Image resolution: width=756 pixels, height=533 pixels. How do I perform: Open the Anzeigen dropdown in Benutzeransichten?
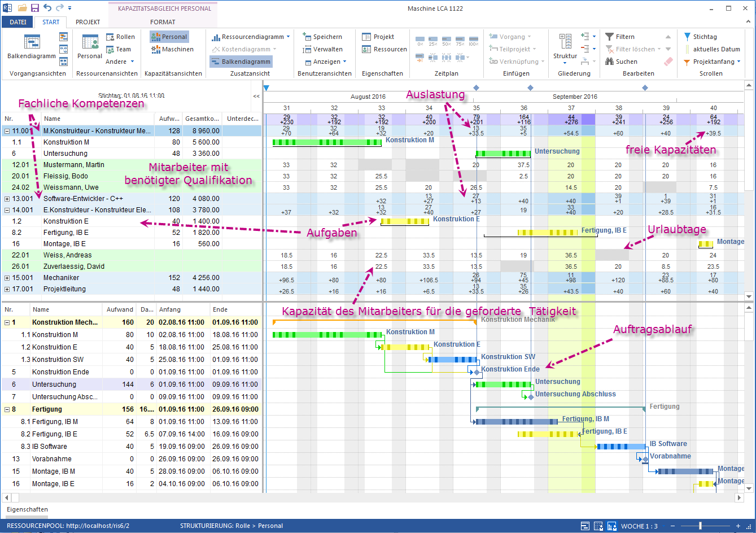click(325, 62)
